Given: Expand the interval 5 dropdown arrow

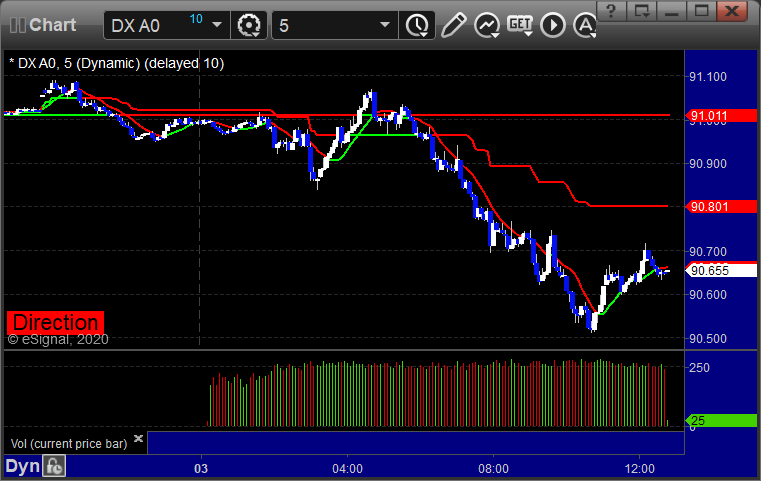Looking at the screenshot, I should 385,25.
